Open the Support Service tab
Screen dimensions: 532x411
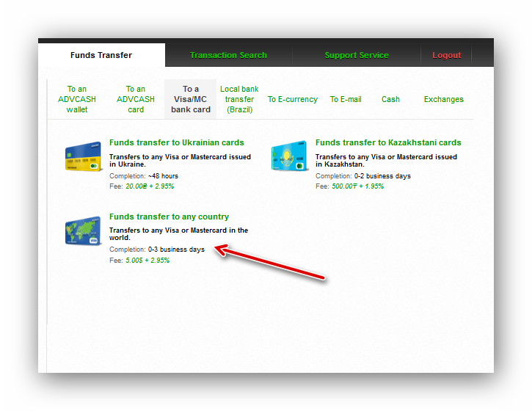(357, 55)
